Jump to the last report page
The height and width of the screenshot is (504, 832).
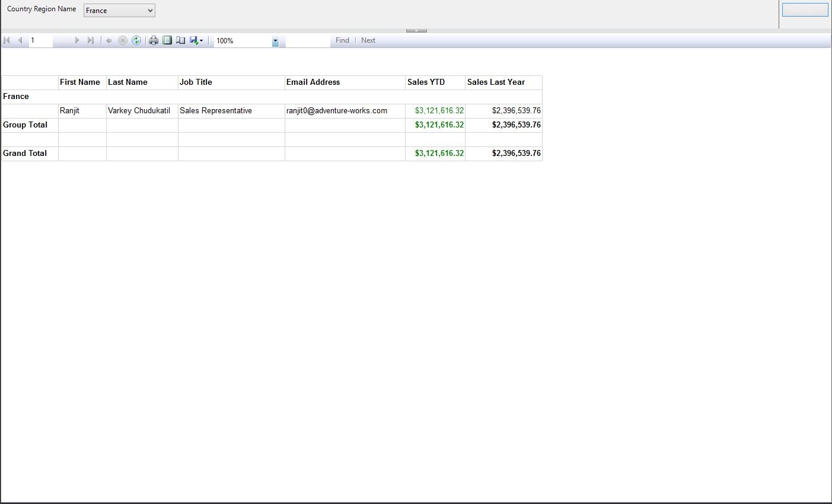point(90,40)
